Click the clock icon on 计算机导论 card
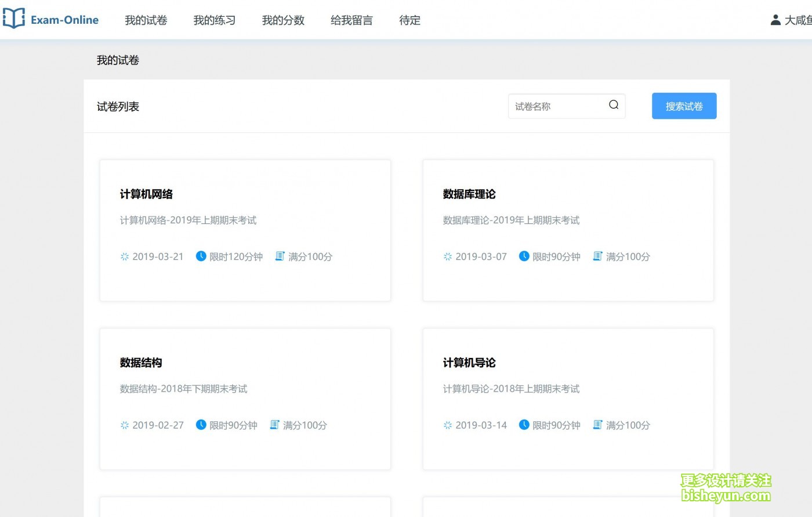 [x=524, y=425]
